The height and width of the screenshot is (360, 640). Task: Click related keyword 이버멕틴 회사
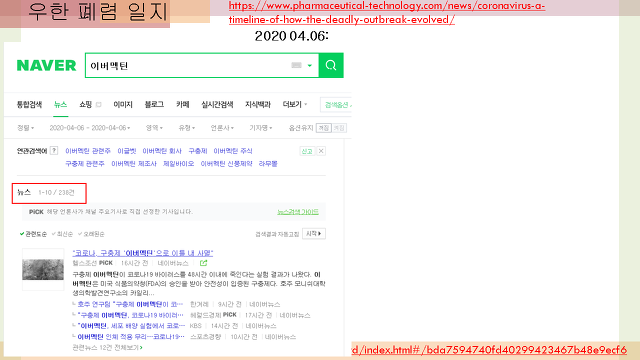(162, 151)
